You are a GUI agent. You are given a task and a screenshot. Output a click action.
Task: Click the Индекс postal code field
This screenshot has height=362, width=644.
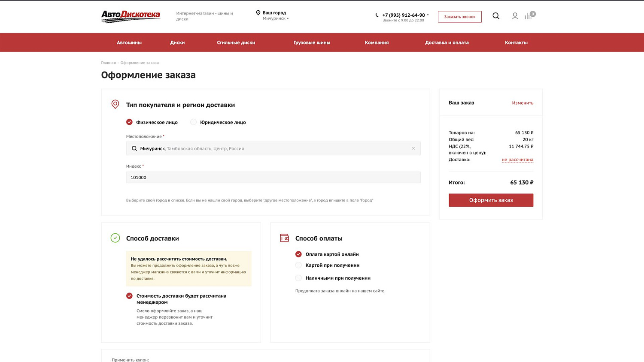point(273,178)
